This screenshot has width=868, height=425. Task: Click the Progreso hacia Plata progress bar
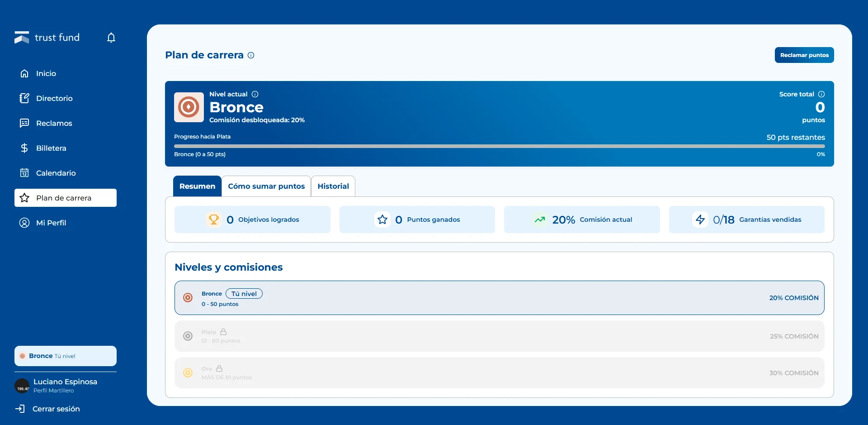500,146
